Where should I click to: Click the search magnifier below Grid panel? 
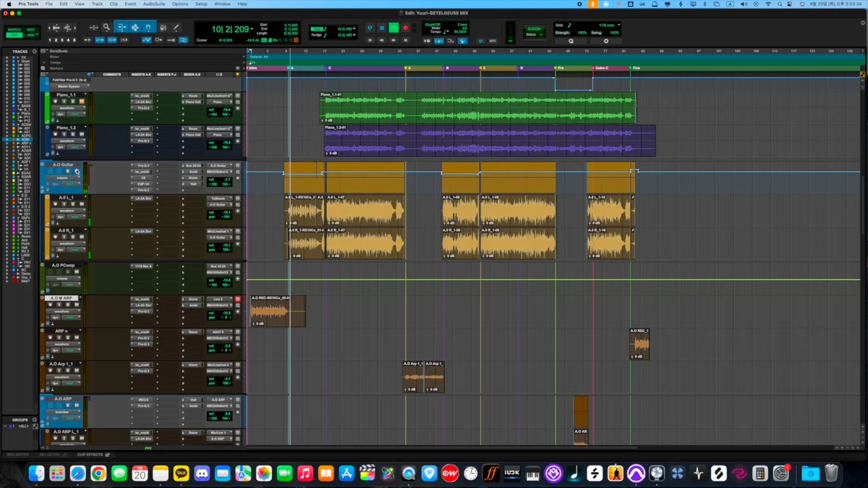pyautogui.click(x=571, y=41)
